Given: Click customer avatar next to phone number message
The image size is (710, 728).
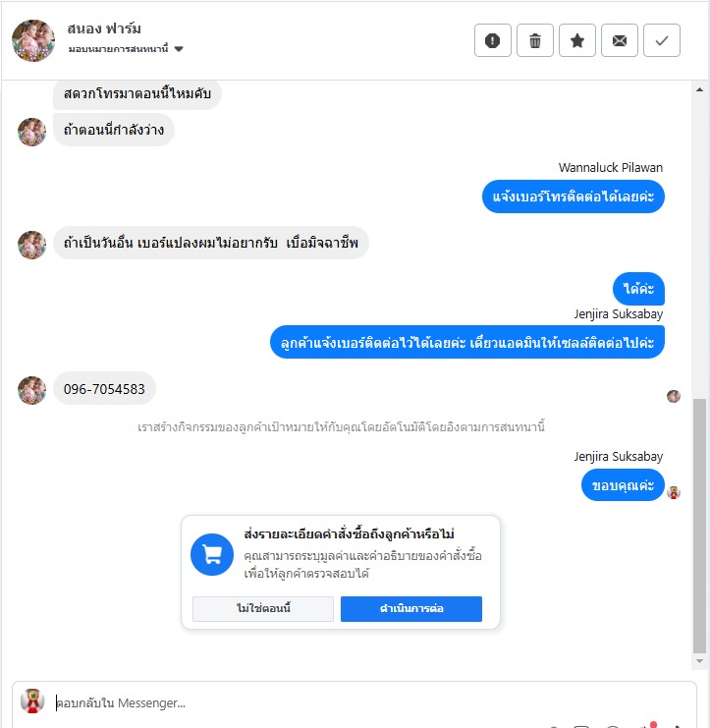Looking at the screenshot, I should (x=31, y=390).
